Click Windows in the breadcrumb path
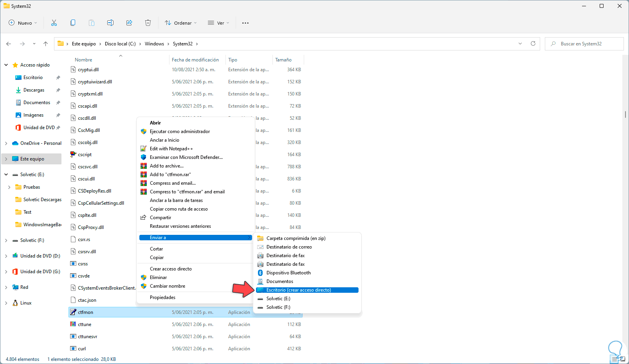Image resolution: width=629 pixels, height=364 pixels. tap(154, 44)
